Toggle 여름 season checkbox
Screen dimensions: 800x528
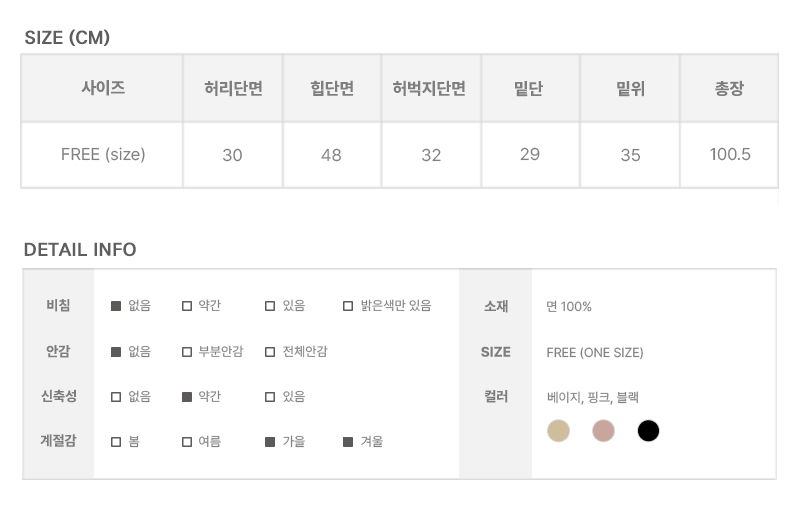(187, 442)
